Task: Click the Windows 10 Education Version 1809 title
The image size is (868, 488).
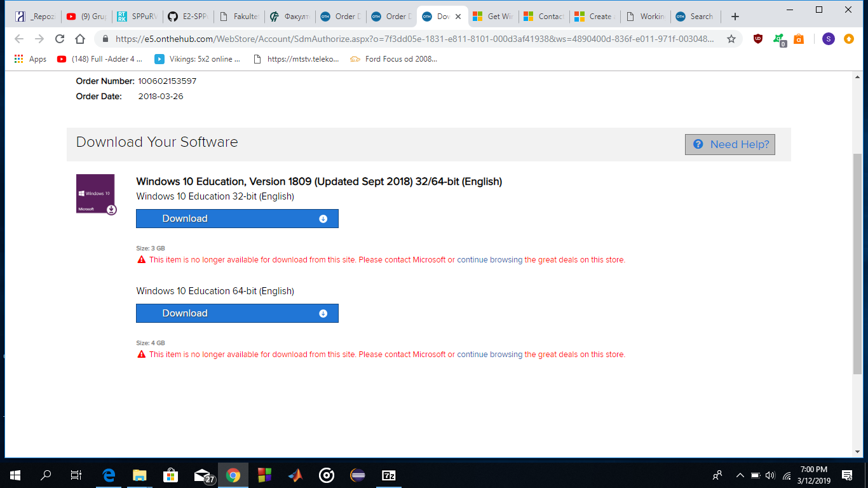Action: 319,182
